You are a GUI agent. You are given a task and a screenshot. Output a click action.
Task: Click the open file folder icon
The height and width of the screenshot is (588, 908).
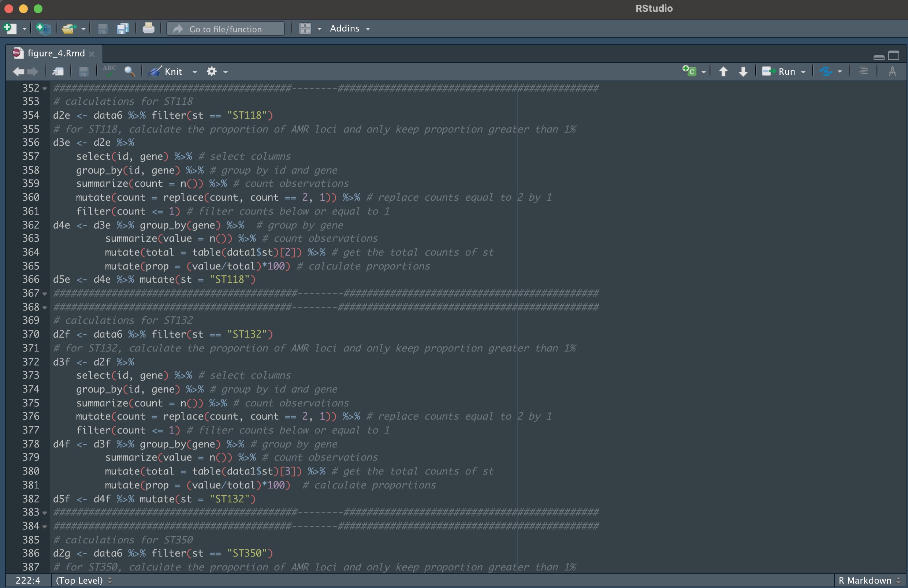(69, 29)
